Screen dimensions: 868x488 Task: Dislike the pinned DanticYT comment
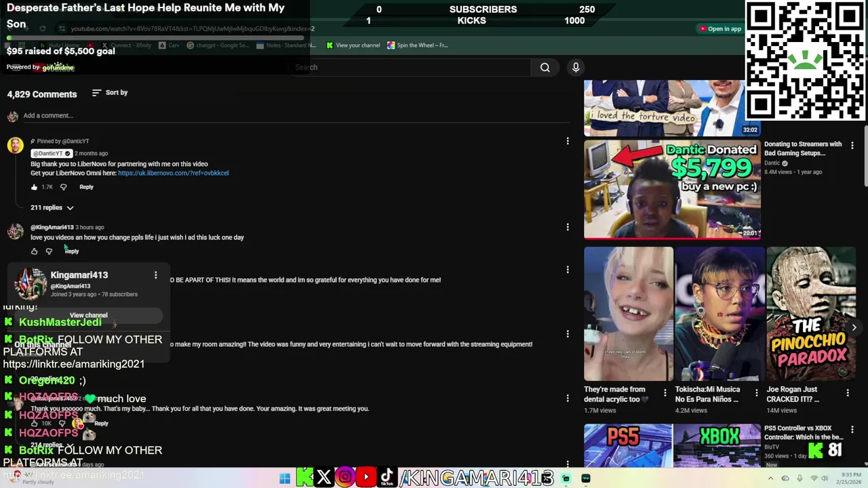pyautogui.click(x=63, y=187)
